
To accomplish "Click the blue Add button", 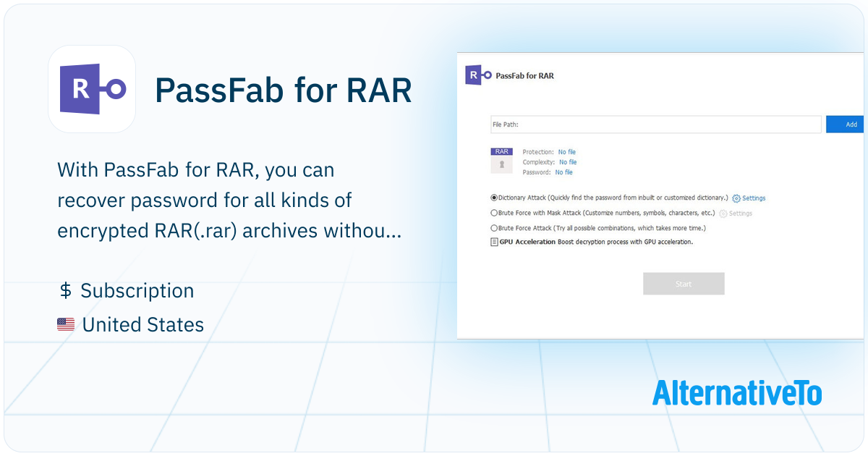I will tap(845, 124).
